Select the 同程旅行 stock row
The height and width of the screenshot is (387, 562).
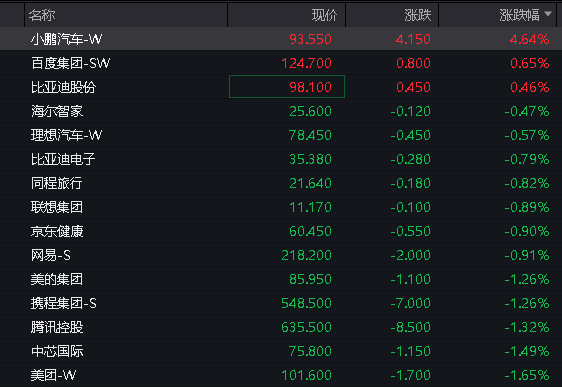click(x=281, y=183)
